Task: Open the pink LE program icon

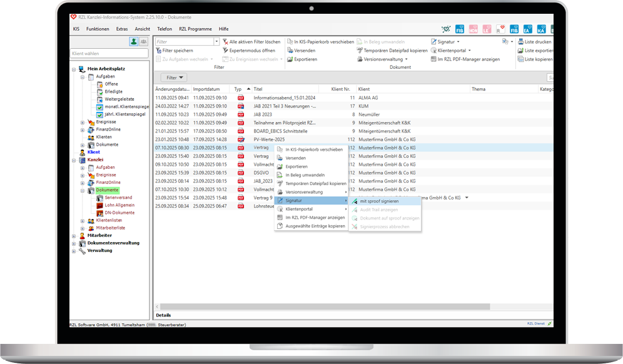Action: pos(487,29)
